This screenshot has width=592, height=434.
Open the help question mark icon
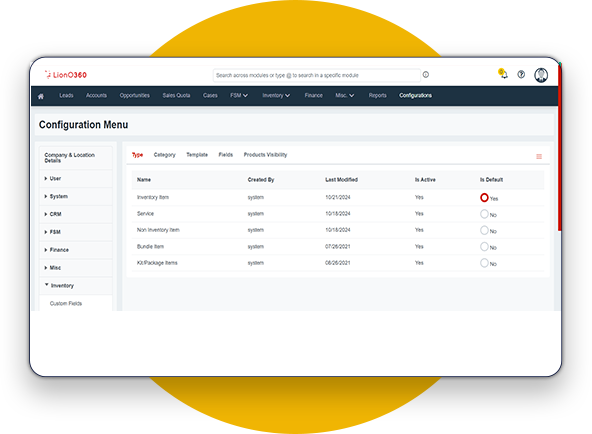click(x=521, y=74)
